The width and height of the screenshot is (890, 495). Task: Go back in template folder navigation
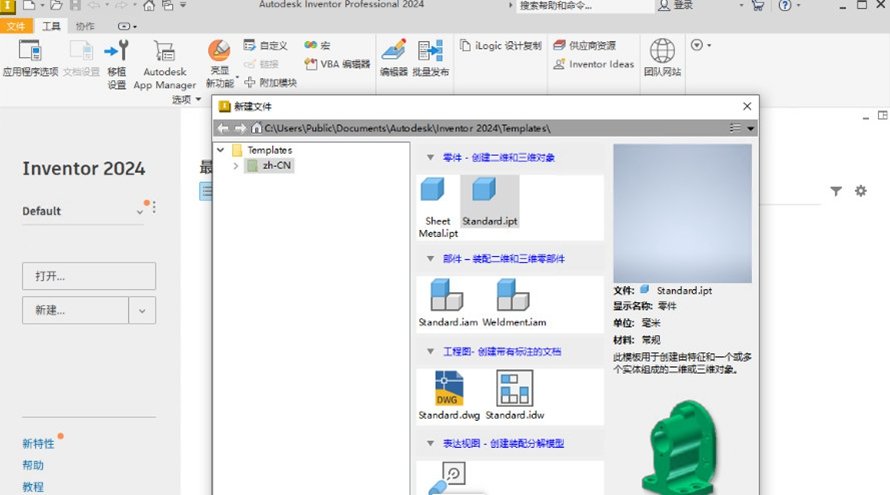(x=223, y=128)
